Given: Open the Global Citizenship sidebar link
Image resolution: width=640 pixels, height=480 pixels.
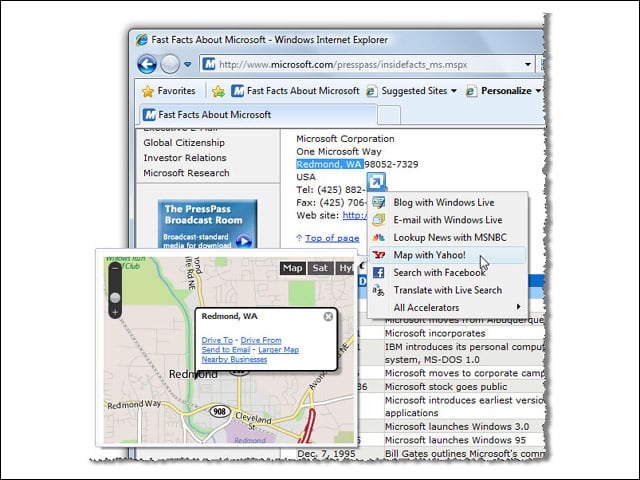Looking at the screenshot, I should (184, 143).
